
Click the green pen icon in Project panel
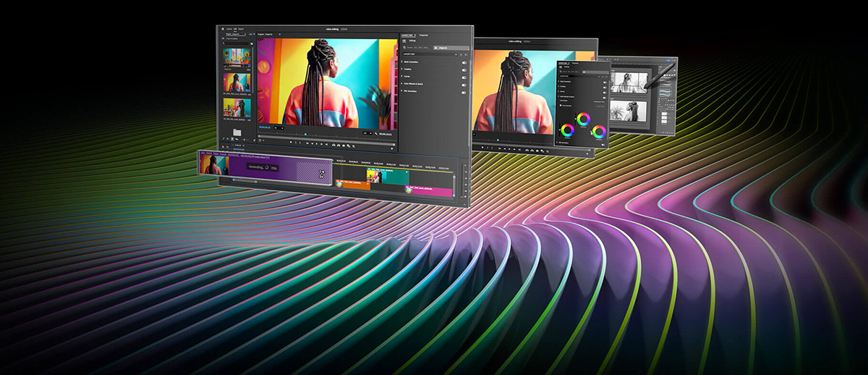click(x=224, y=138)
